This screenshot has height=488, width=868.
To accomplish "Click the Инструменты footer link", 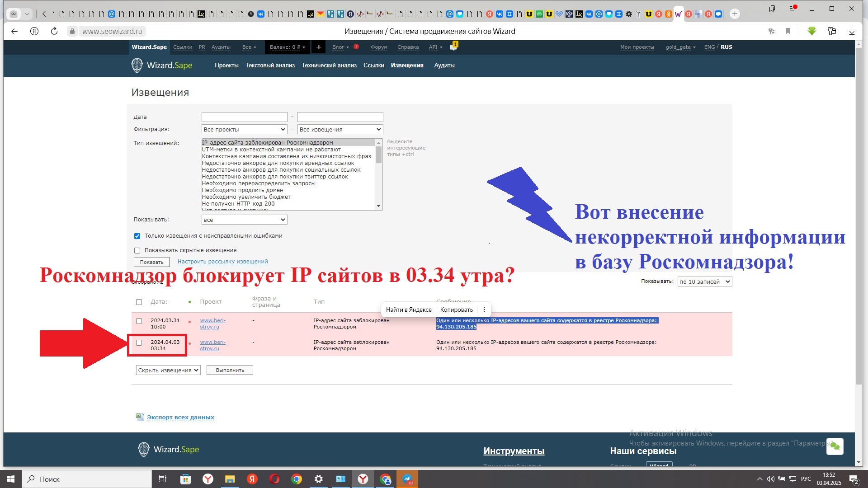I will click(x=514, y=451).
